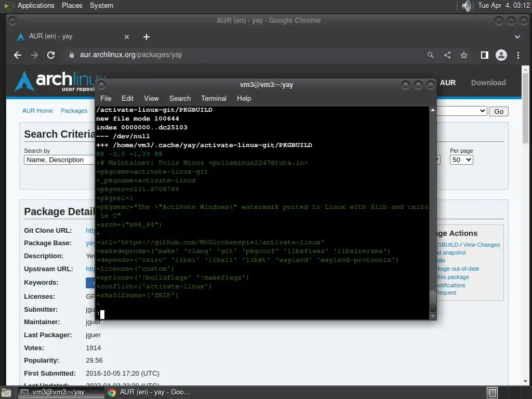Click the terminal window menu icon
The image size is (532, 399).
click(x=101, y=85)
